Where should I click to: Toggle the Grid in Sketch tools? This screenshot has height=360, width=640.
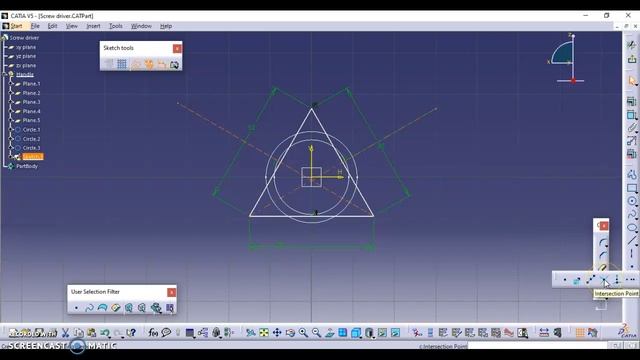[122, 64]
